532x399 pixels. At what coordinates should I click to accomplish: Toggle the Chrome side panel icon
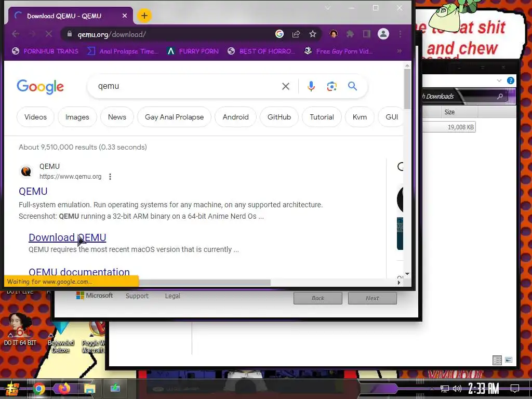coord(366,34)
